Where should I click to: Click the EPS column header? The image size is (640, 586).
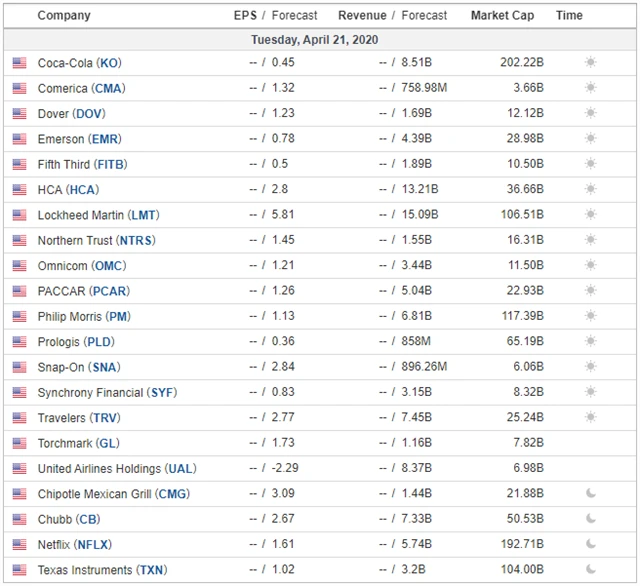[x=245, y=15]
